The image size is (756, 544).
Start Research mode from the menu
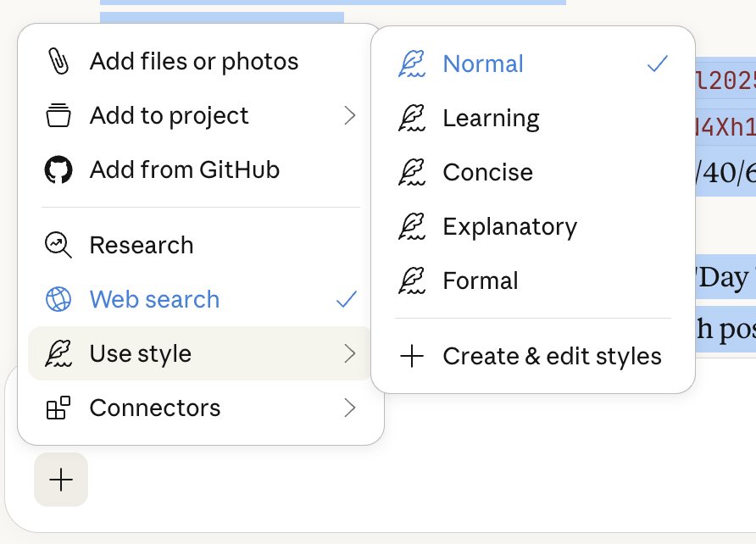pyautogui.click(x=142, y=245)
